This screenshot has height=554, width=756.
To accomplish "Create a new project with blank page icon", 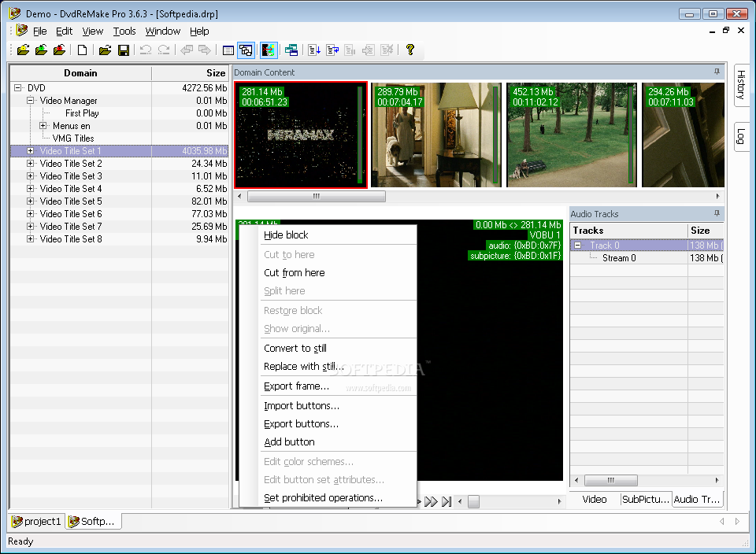I will point(83,50).
